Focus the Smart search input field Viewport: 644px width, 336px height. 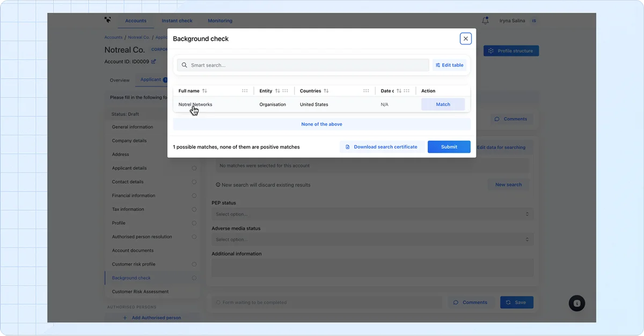tap(303, 65)
